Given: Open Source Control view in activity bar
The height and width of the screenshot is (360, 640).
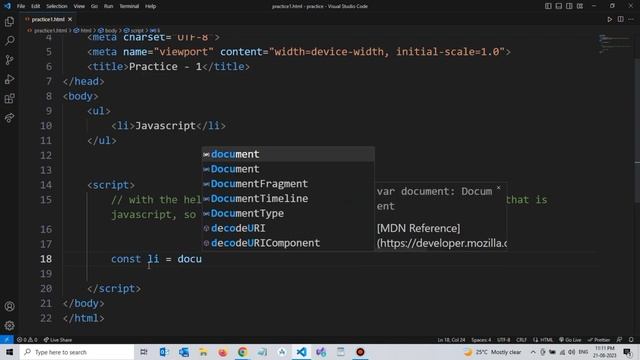Looking at the screenshot, I should click(x=9, y=60).
